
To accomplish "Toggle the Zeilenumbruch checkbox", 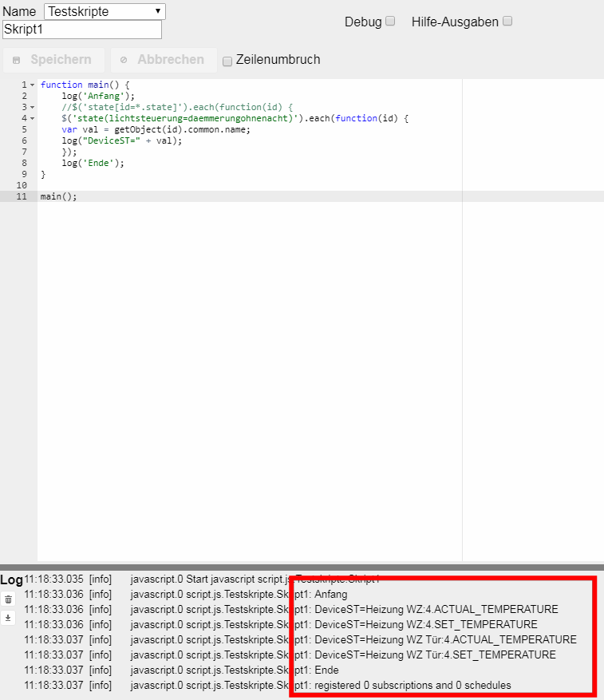I will (x=227, y=61).
